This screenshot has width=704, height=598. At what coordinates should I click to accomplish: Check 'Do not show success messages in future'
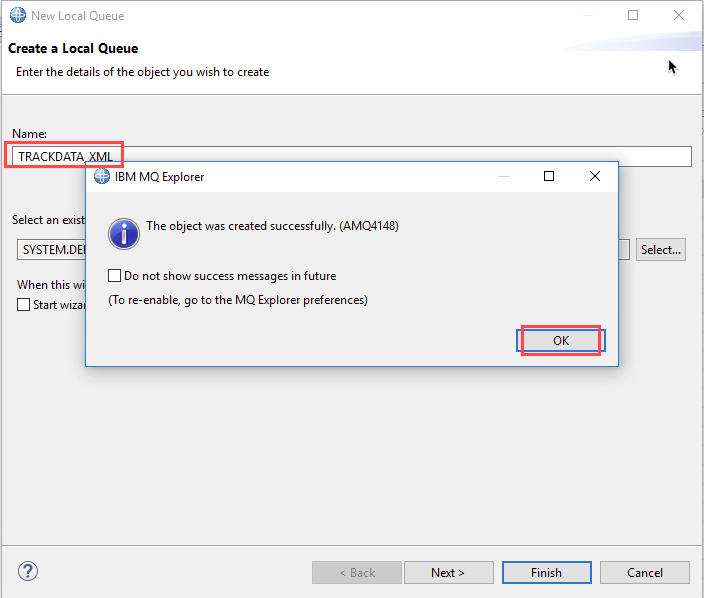[x=114, y=275]
